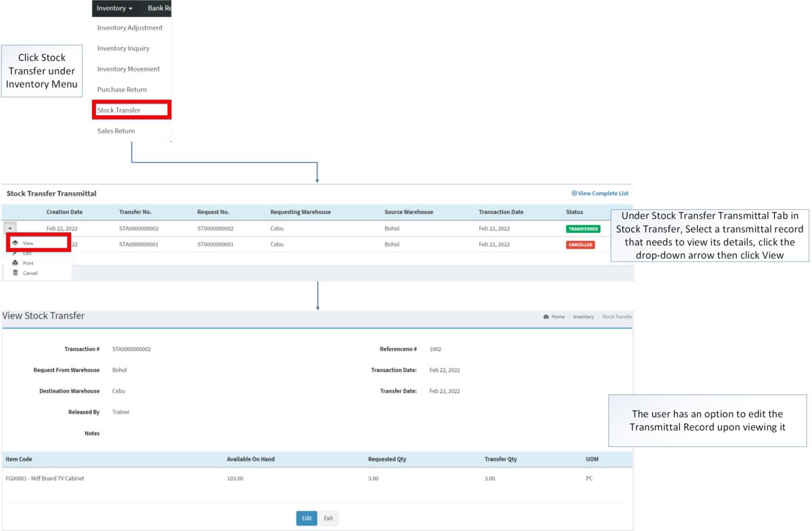Select View from the row action menu
The width and height of the screenshot is (812, 531).
(x=28, y=242)
